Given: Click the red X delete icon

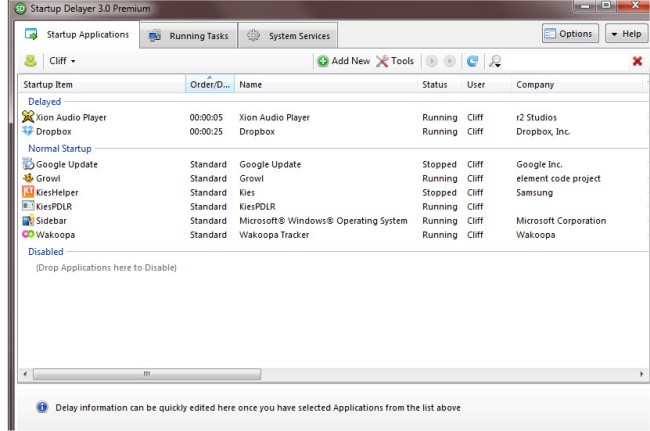Looking at the screenshot, I should [x=637, y=61].
